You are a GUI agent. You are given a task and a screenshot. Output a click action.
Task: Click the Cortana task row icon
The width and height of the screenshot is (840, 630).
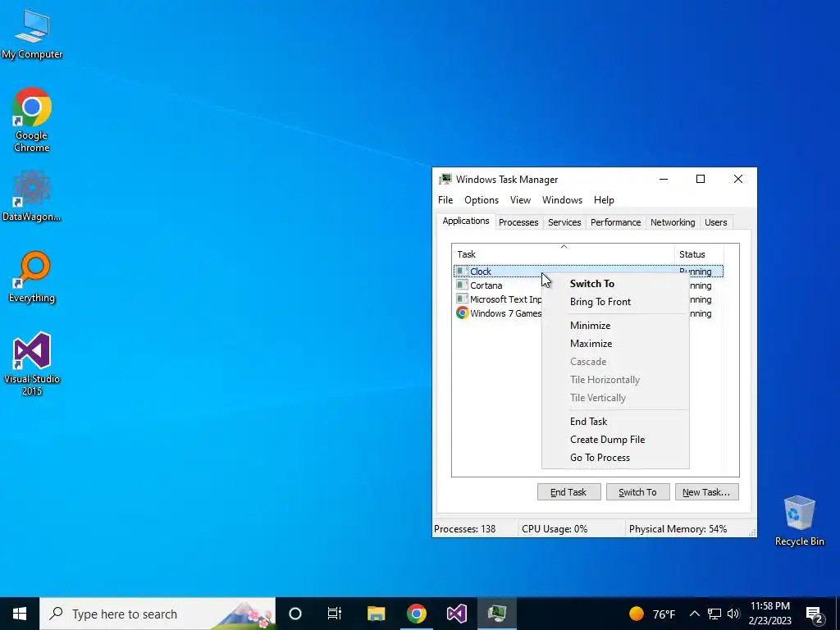[x=462, y=285]
